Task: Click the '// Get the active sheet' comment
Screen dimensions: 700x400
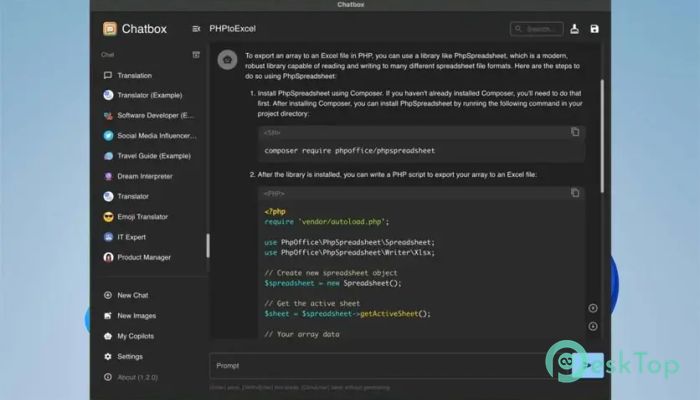Action: [x=312, y=304]
